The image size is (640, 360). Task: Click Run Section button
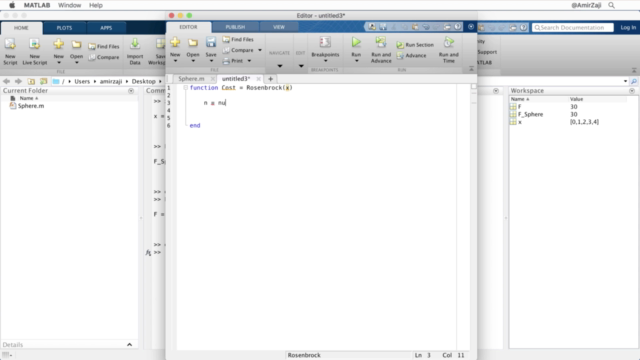415,45
